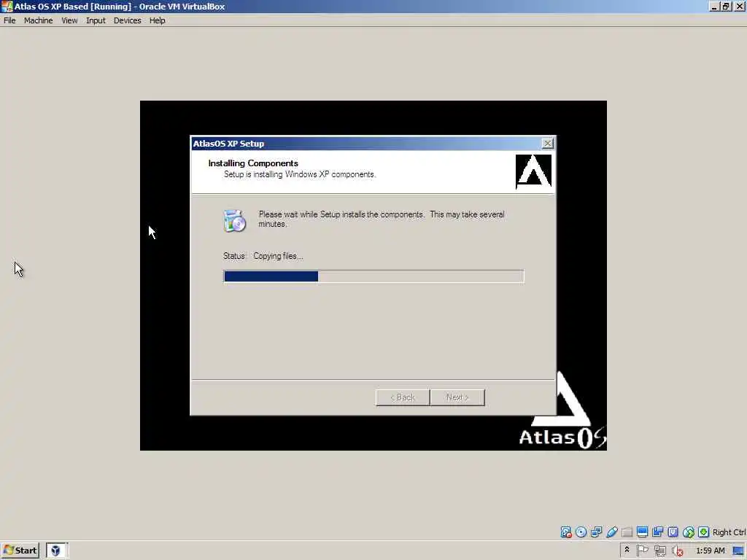Open the Input menu
This screenshot has width=747, height=560.
[96, 20]
